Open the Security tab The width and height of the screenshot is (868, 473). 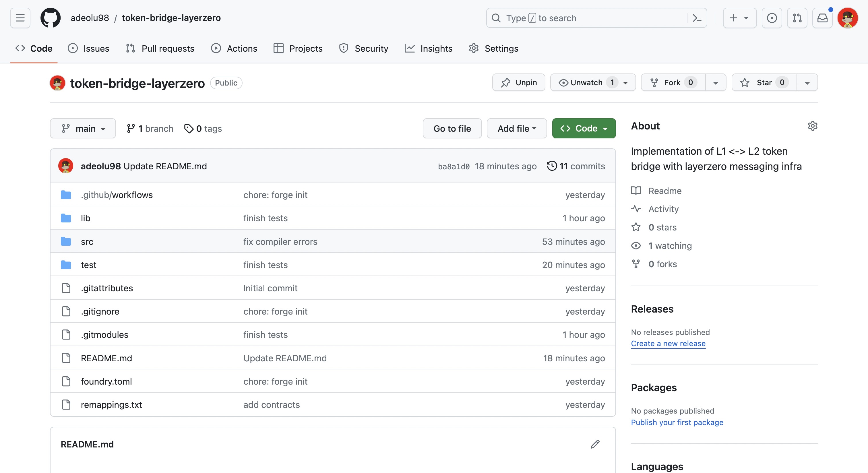[364, 49]
